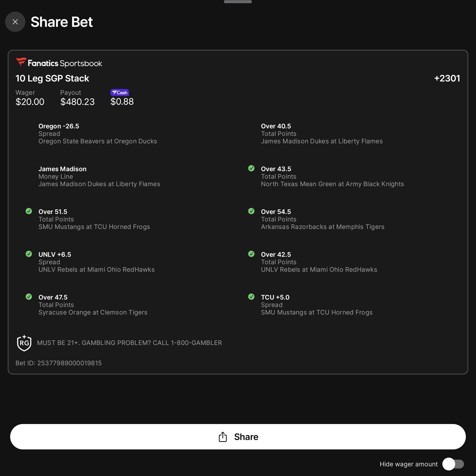Select the Oregon -26.5 spread leg

tap(98, 133)
